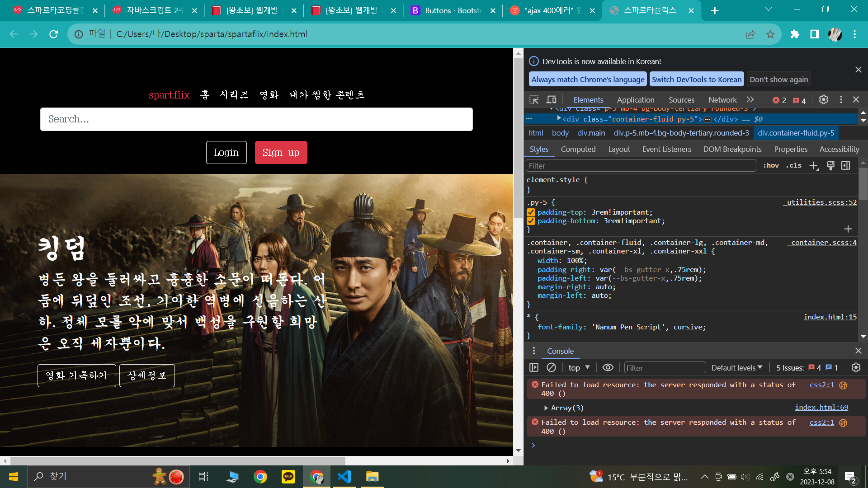Click Switch DevTools to Korean
Screen dimensions: 868x488
point(697,80)
